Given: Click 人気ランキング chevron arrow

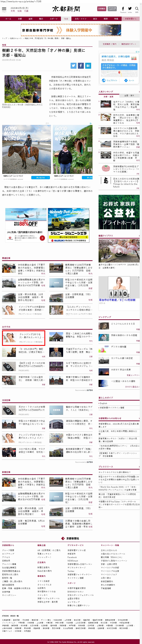Looking at the screenshot, I should pos(139,92).
